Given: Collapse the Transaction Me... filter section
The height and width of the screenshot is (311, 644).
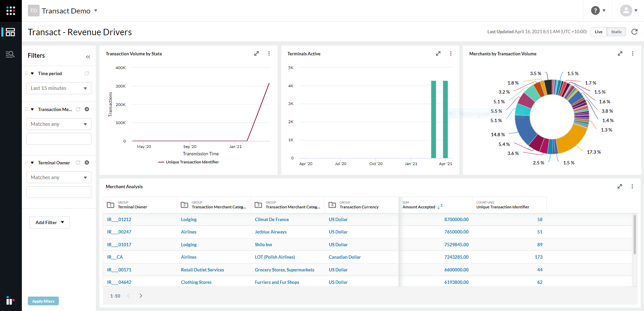Looking at the screenshot, I should (32, 109).
